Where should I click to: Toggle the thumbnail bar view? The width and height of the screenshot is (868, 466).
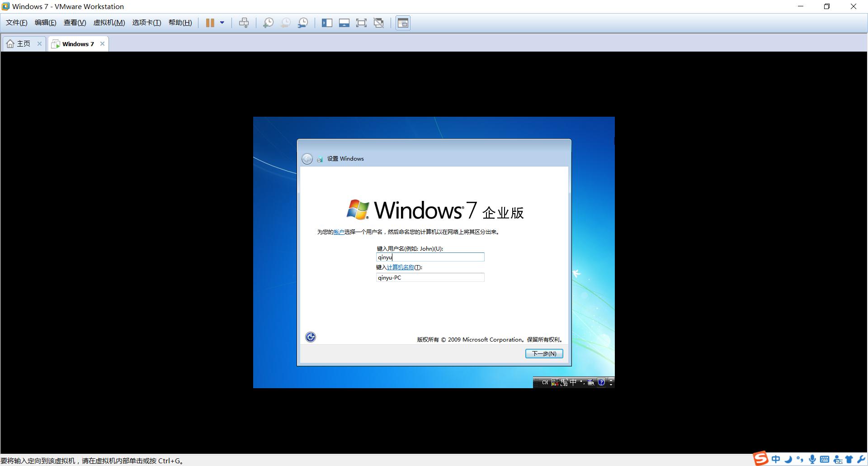(x=344, y=23)
